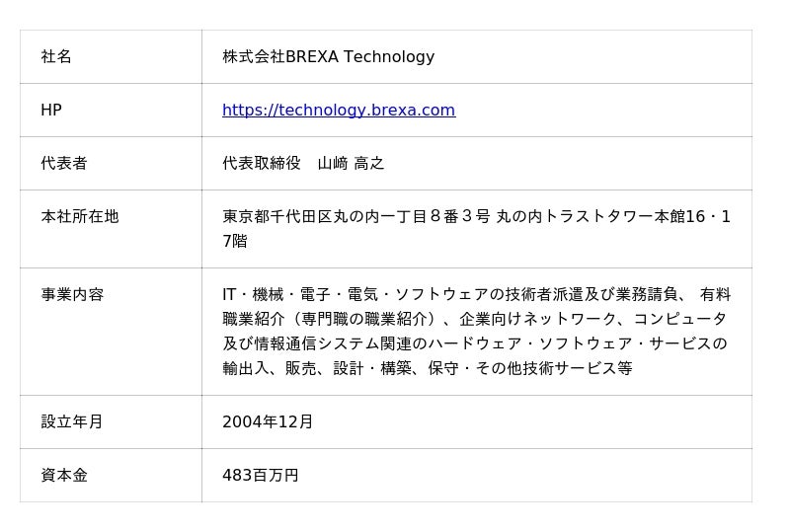Select the 2004年12月 establishment date

pyautogui.click(x=268, y=422)
